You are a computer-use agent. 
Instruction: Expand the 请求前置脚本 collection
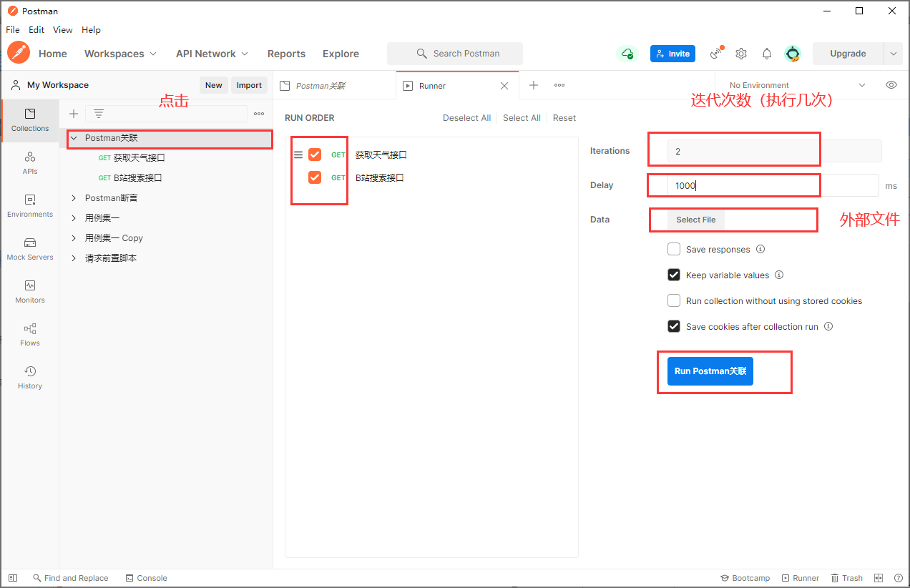click(74, 258)
